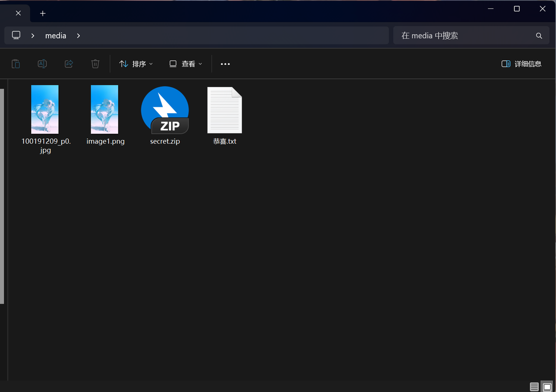Screen dimensions: 556x392
Task: Click the file name 恭喜.txt
Action: click(224, 141)
